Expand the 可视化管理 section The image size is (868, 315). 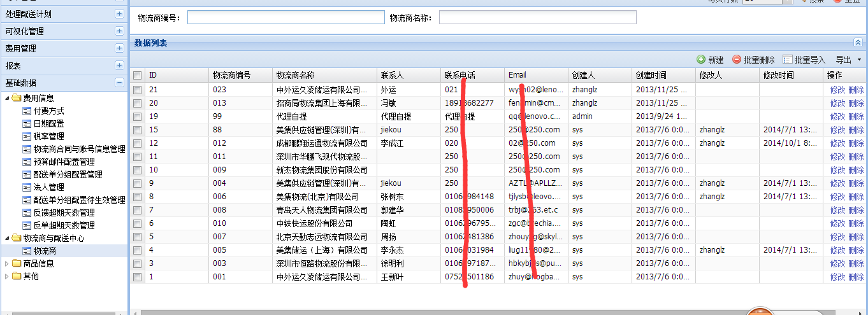tap(119, 31)
